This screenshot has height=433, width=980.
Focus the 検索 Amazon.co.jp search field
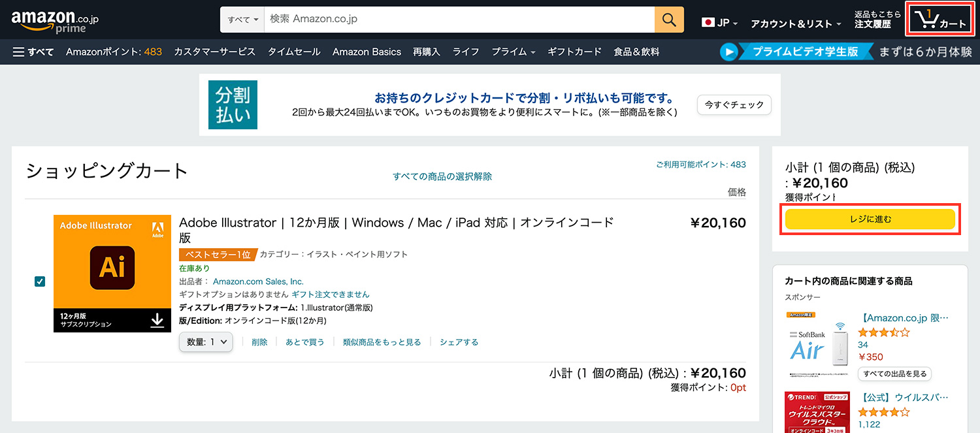pos(459,20)
